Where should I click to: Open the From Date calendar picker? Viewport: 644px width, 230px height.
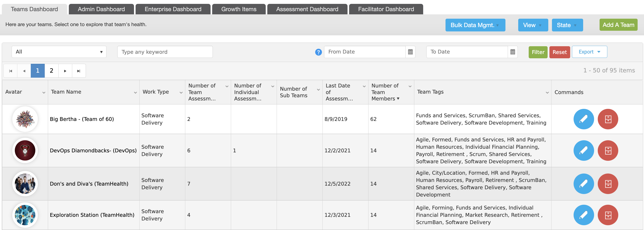pyautogui.click(x=410, y=52)
